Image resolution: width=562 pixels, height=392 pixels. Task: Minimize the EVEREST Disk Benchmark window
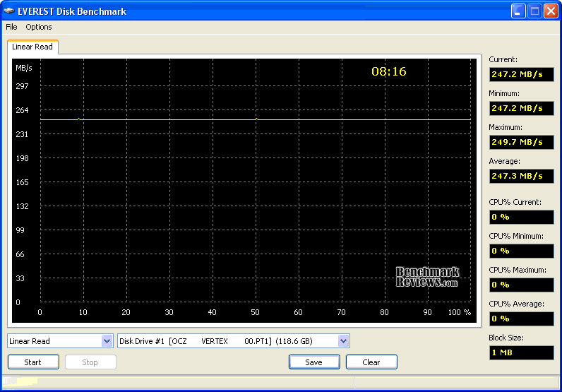518,11
